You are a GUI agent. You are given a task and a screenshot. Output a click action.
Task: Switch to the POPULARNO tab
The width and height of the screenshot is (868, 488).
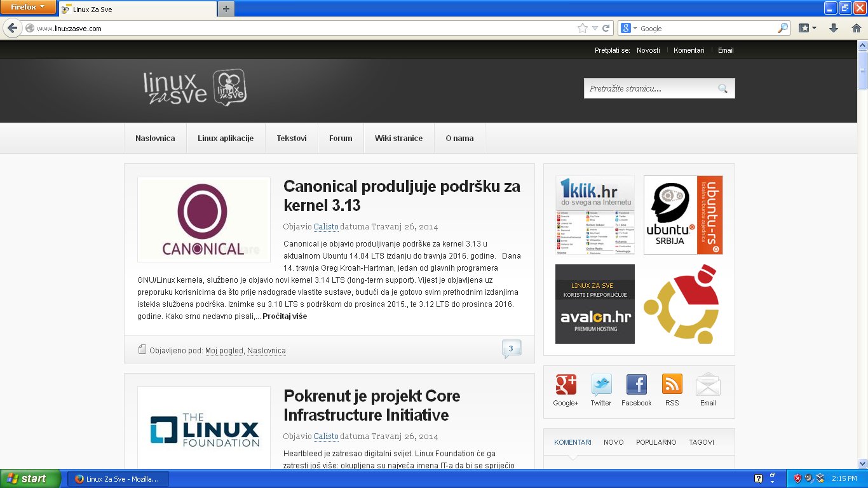coord(656,442)
